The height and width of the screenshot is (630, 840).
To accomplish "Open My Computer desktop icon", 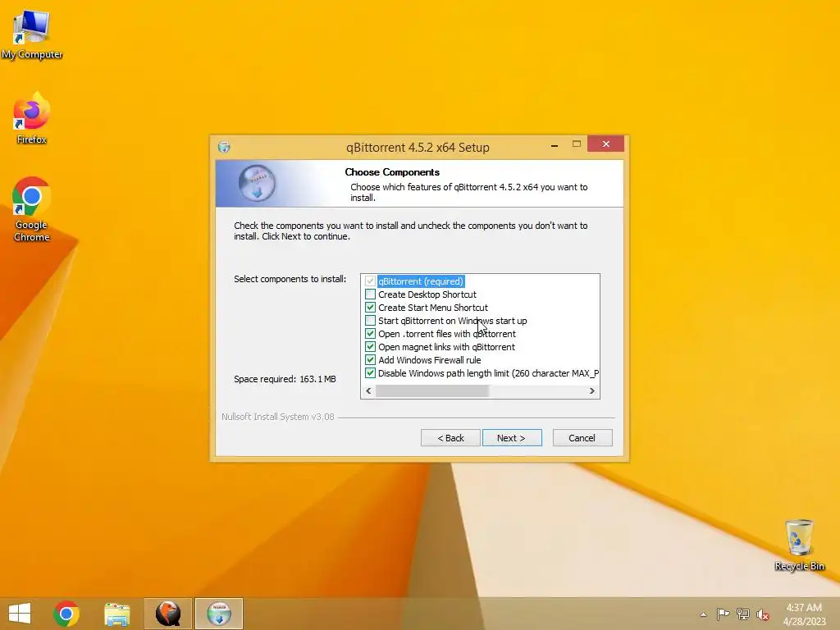I will coord(32,34).
